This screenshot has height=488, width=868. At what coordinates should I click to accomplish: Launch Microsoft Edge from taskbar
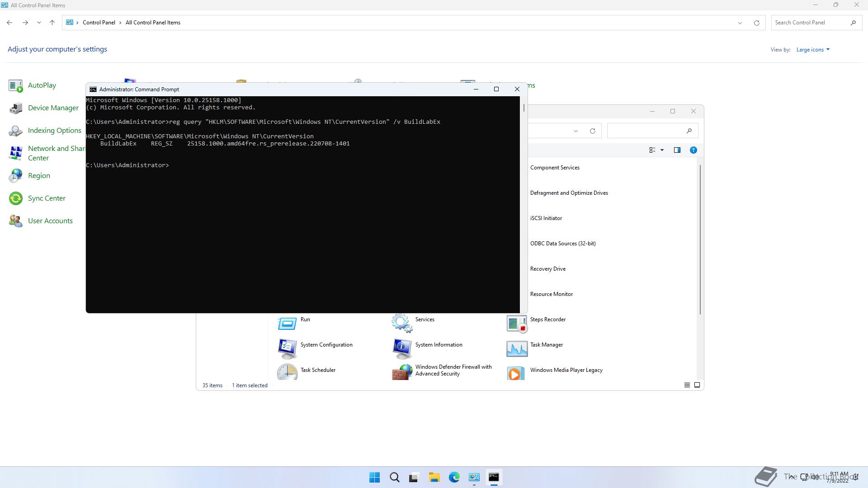coord(454,477)
